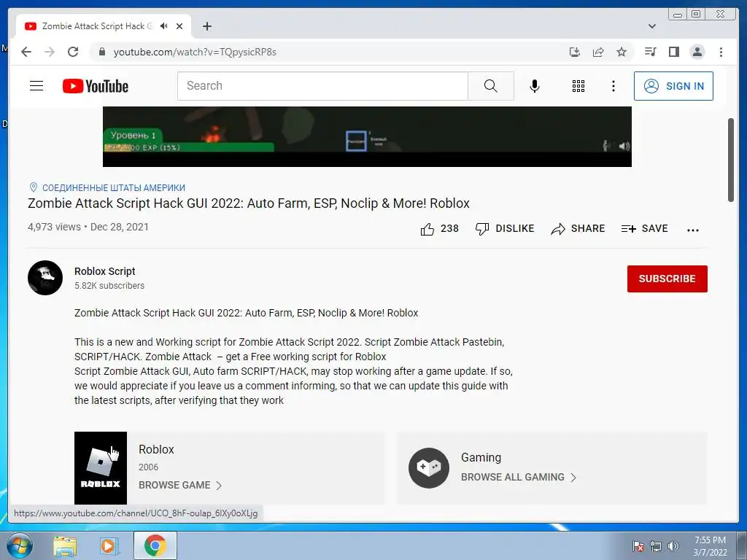This screenshot has width=747, height=560.
Task: Launch Windows Media Player from taskbar
Action: (x=108, y=545)
